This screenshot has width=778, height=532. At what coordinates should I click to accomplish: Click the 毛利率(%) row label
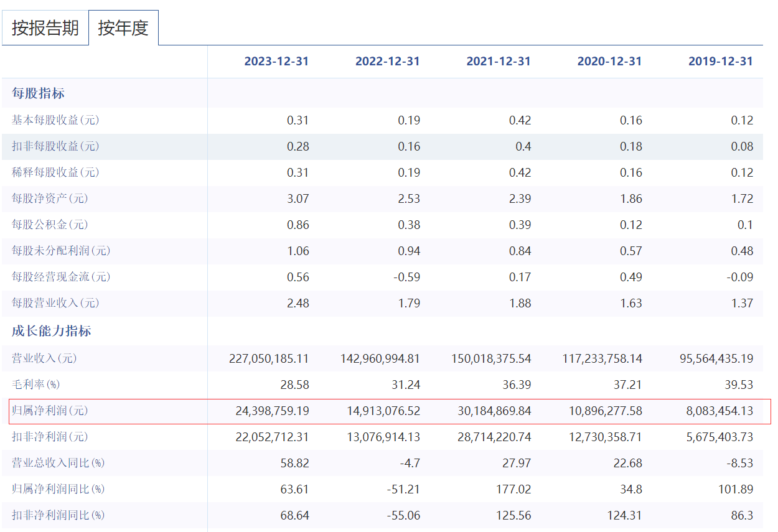(x=36, y=385)
